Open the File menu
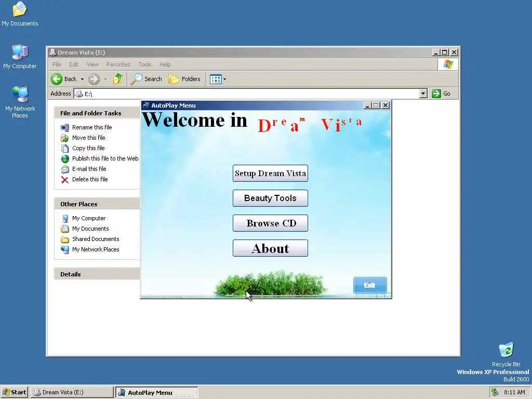 pos(57,64)
